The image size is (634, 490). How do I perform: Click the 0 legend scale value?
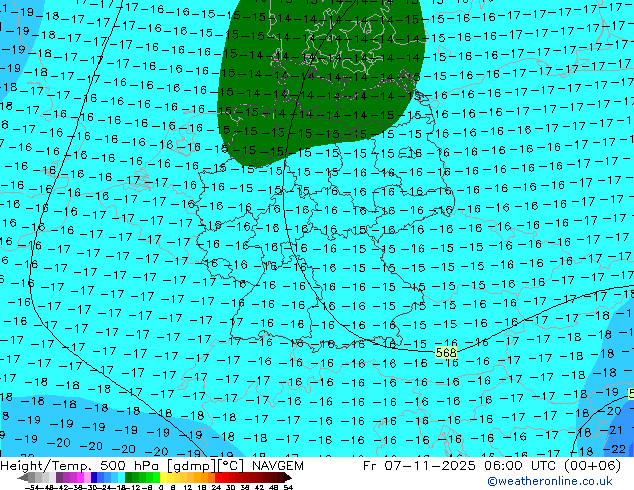(x=161, y=487)
